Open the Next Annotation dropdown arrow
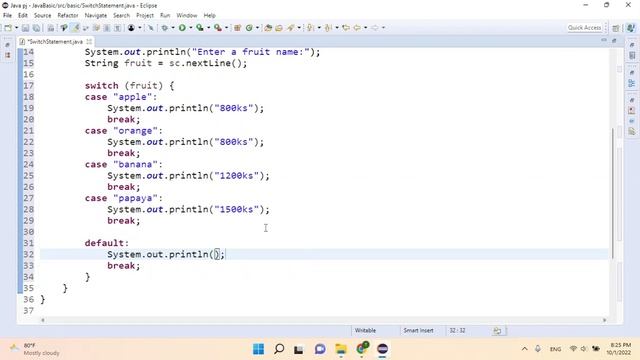 (x=319, y=28)
